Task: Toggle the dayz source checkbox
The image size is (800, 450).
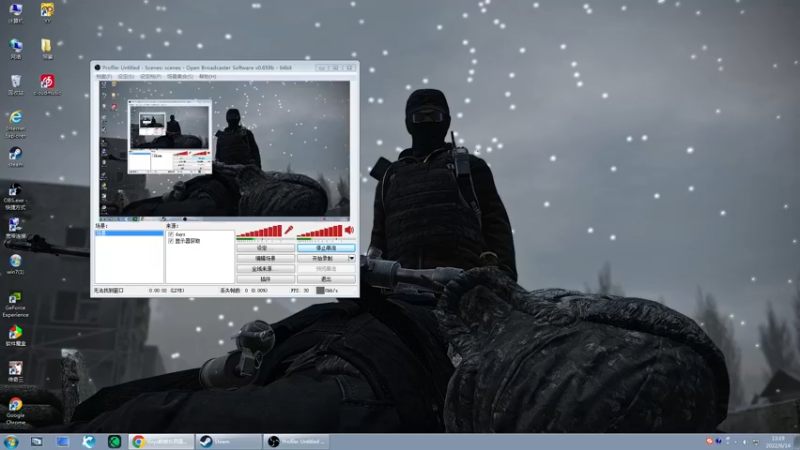Action: tap(171, 234)
